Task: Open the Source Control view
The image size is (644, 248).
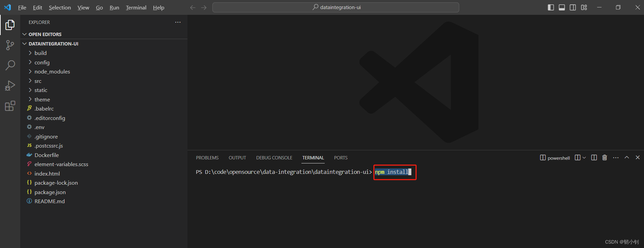Action: click(10, 45)
